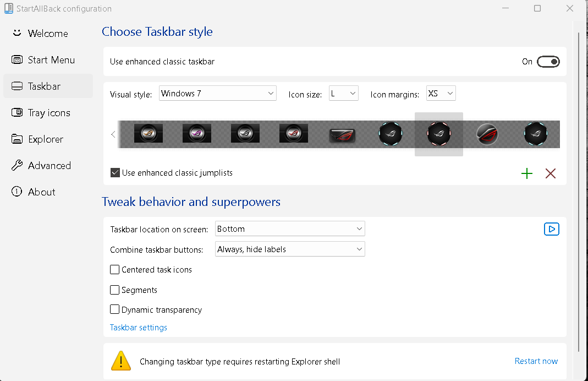Pick the red slash round ROG orb
This screenshot has width=588, height=381.
(487, 134)
